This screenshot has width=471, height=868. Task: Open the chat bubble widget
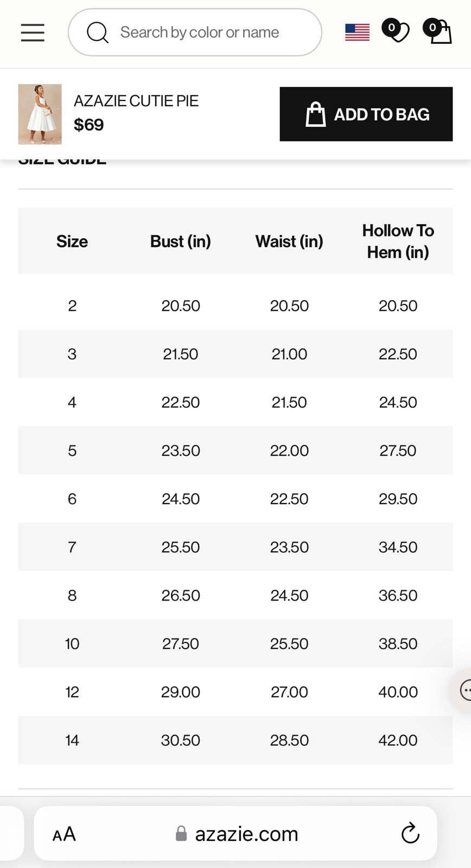point(463,690)
